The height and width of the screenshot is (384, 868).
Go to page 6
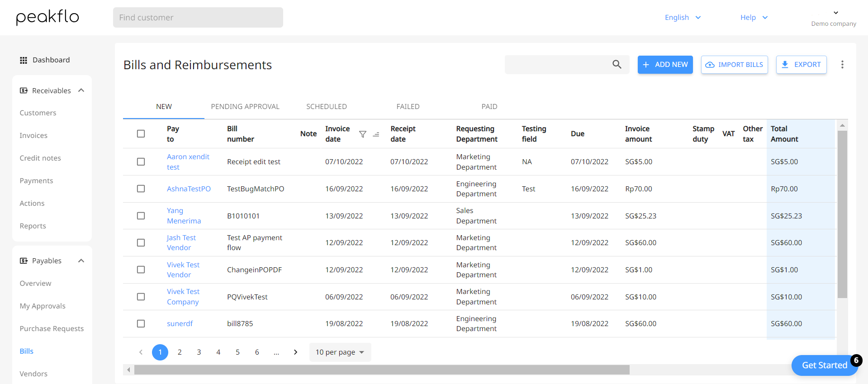point(257,352)
